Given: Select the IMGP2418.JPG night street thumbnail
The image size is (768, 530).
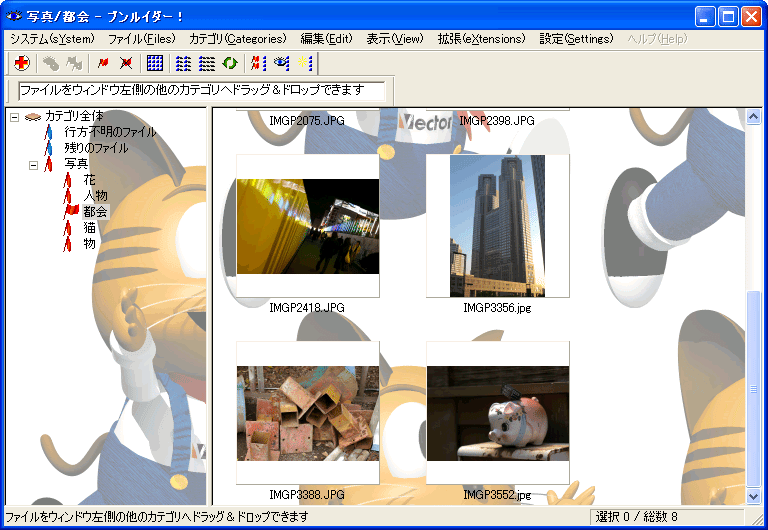Looking at the screenshot, I should tap(308, 226).
